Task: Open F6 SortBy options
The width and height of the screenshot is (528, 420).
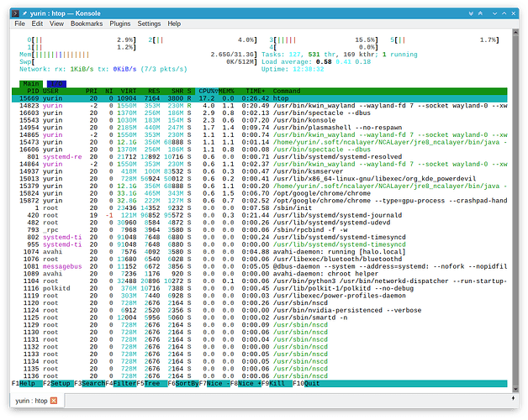Action: point(185,383)
